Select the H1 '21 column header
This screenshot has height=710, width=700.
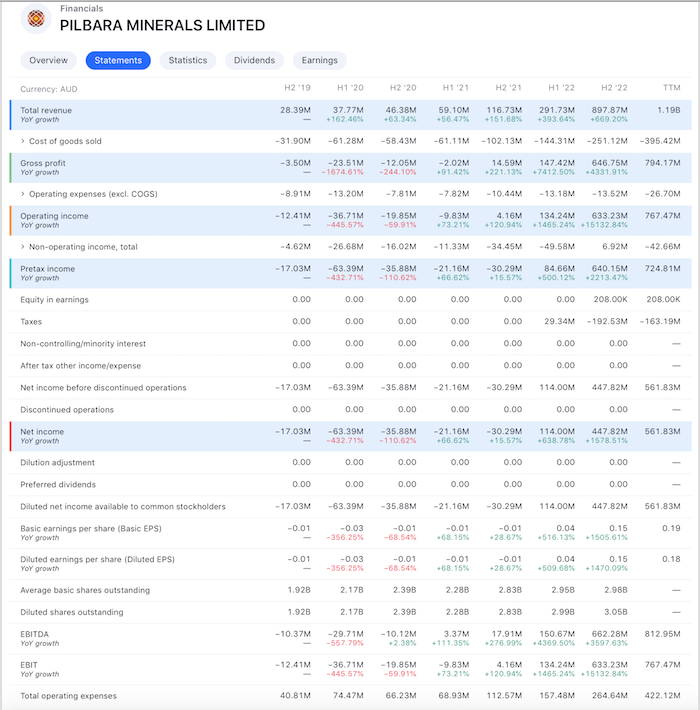(456, 88)
